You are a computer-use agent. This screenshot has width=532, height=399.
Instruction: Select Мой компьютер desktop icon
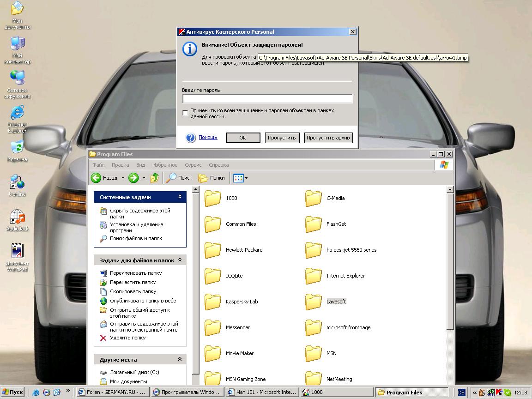click(17, 50)
